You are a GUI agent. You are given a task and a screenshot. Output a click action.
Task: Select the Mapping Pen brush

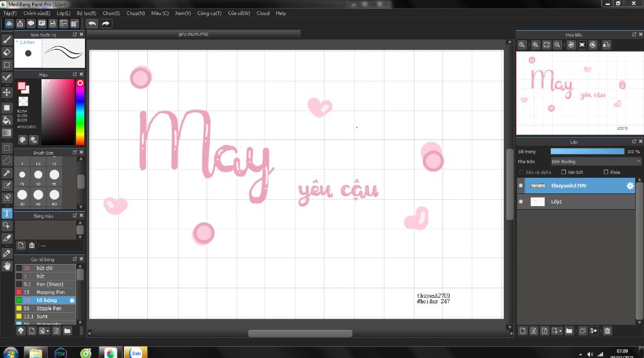[45, 292]
